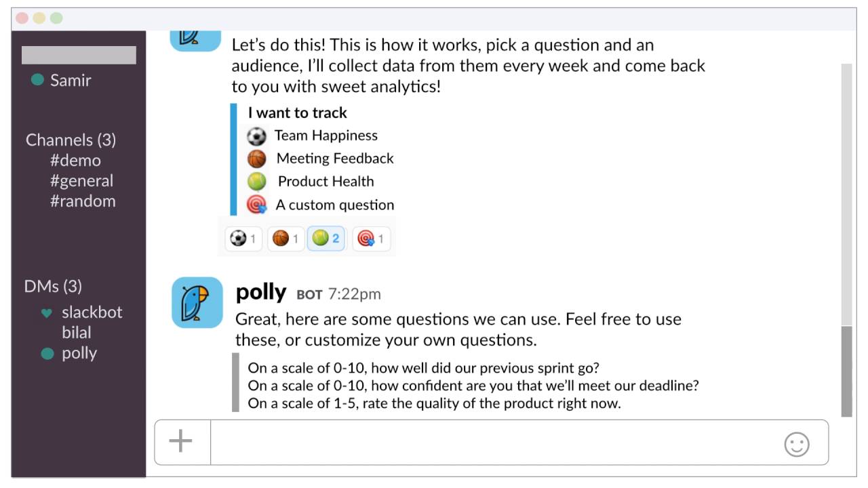The height and width of the screenshot is (488, 868).
Task: Open direct message with bilal
Action: coord(76,333)
